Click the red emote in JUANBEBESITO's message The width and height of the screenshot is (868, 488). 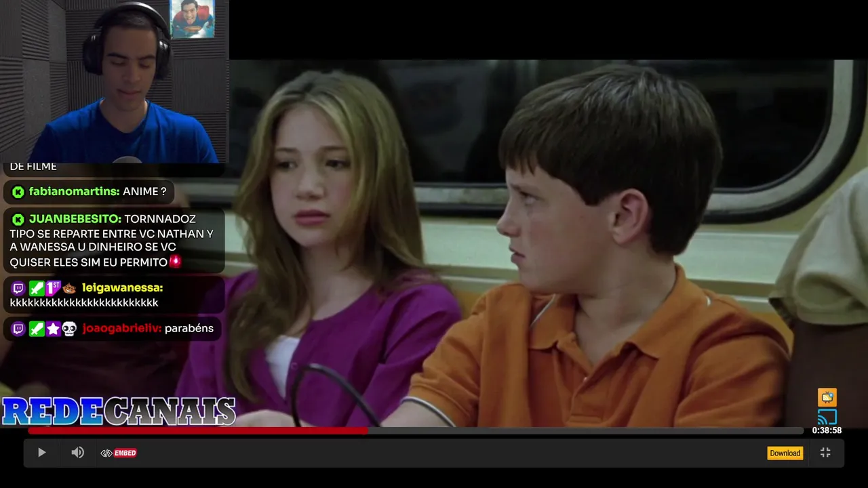point(176,261)
